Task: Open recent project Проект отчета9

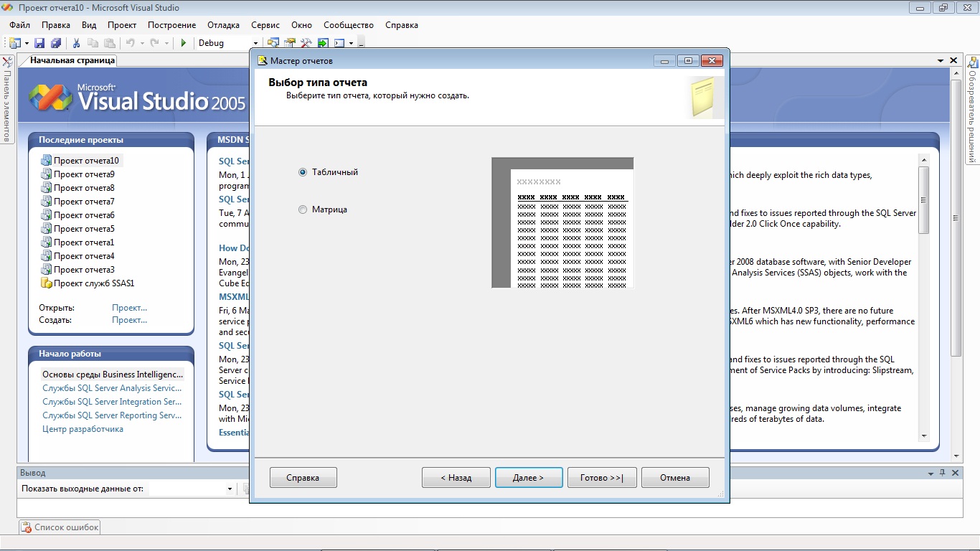Action: point(84,174)
